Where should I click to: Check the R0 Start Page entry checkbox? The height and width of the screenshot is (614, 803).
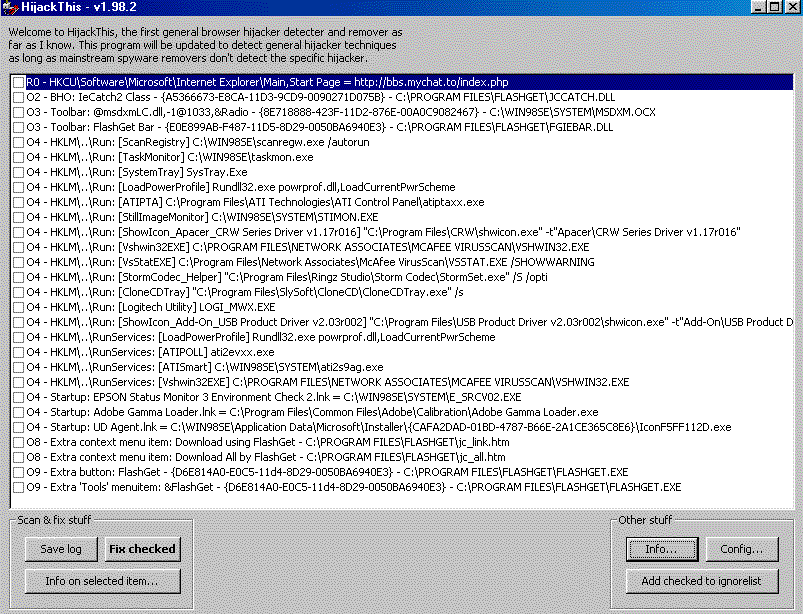point(18,82)
